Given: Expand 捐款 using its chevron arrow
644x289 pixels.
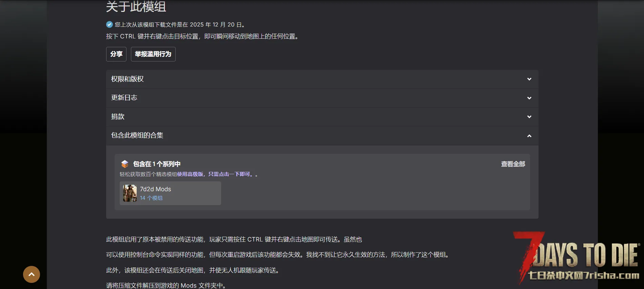Looking at the screenshot, I should [x=529, y=117].
